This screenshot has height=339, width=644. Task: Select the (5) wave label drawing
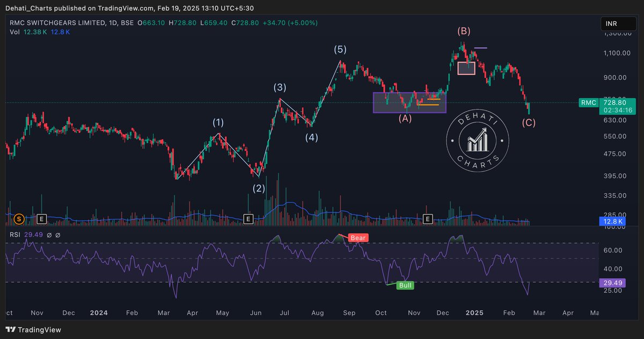340,49
